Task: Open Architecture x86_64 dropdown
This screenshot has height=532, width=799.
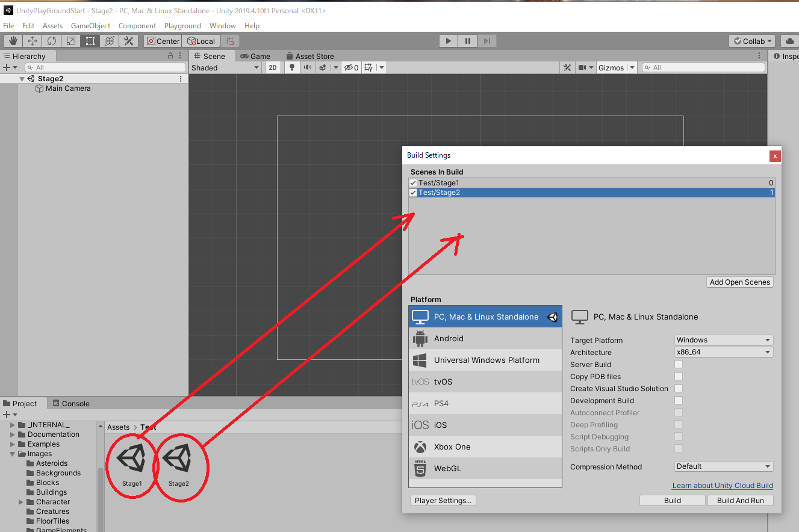Action: (x=724, y=352)
